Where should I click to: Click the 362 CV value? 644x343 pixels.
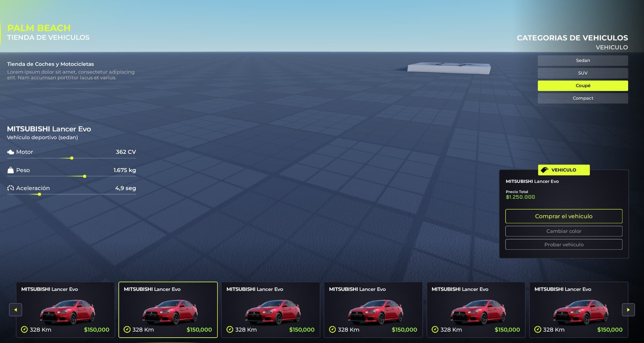126,152
